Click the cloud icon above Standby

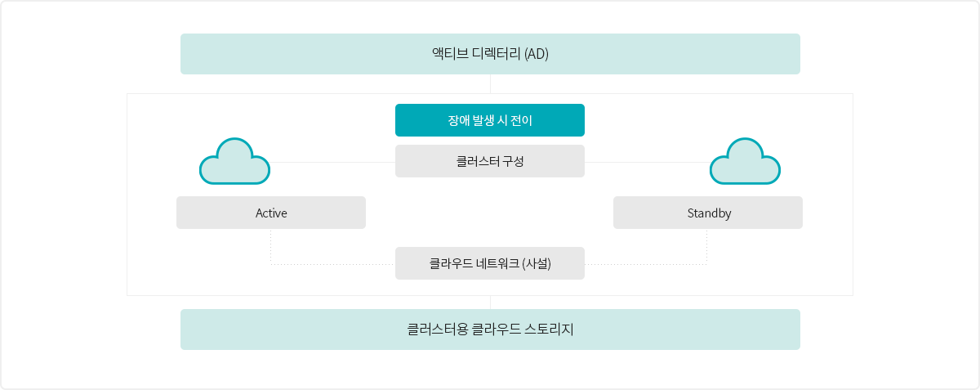[x=745, y=161]
